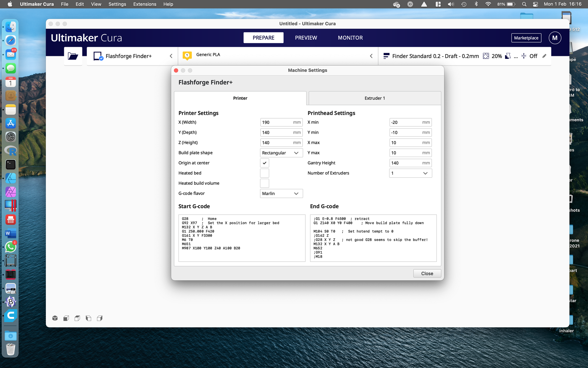
Task: Select the right side view cube icon
Action: [100, 318]
